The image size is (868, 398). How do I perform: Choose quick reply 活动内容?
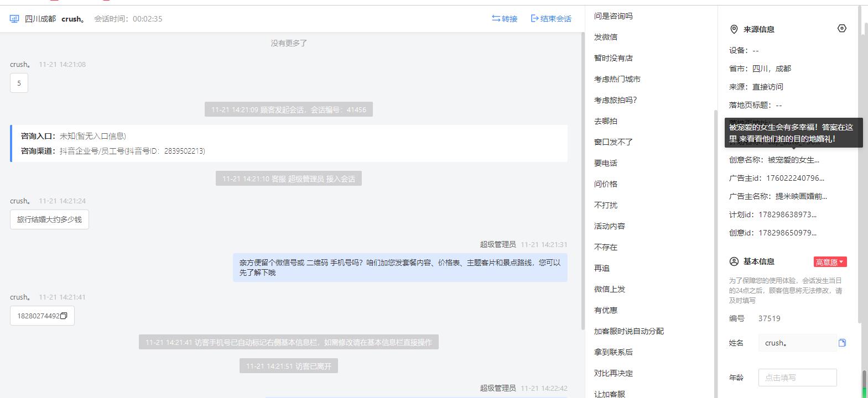coord(610,226)
